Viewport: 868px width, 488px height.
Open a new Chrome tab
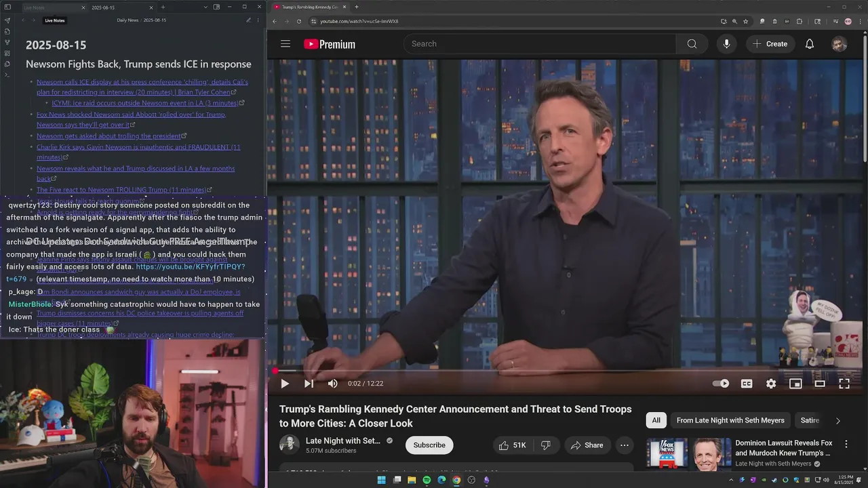pyautogui.click(x=357, y=7)
